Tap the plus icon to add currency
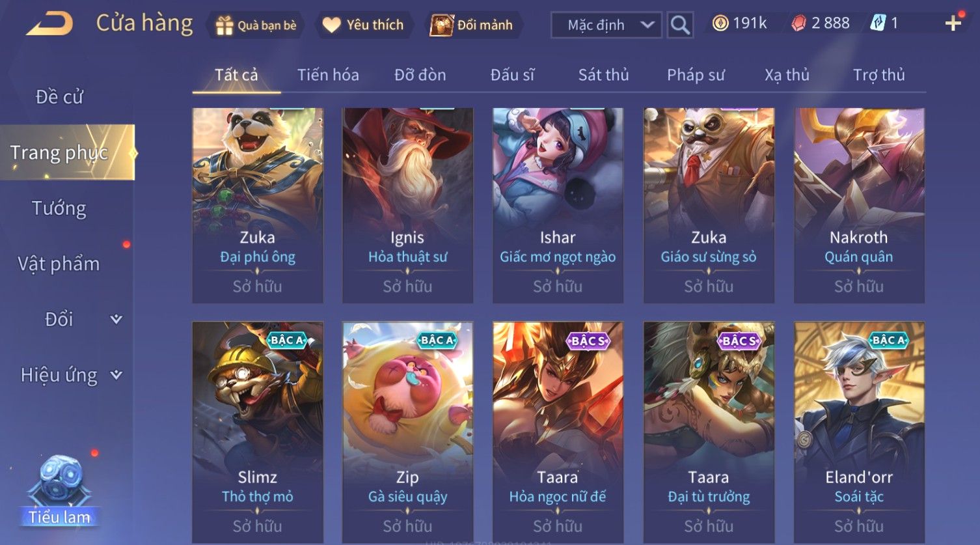The width and height of the screenshot is (980, 545). pos(953,24)
